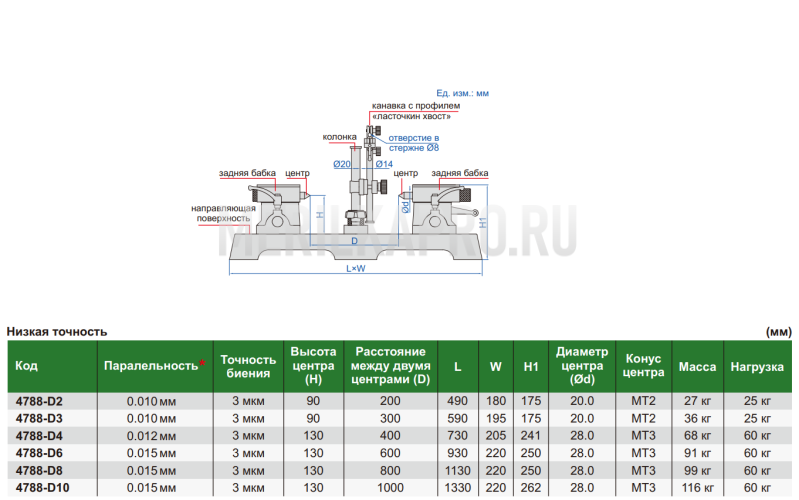
Task: Click the 'Код' column header
Action: point(26,365)
